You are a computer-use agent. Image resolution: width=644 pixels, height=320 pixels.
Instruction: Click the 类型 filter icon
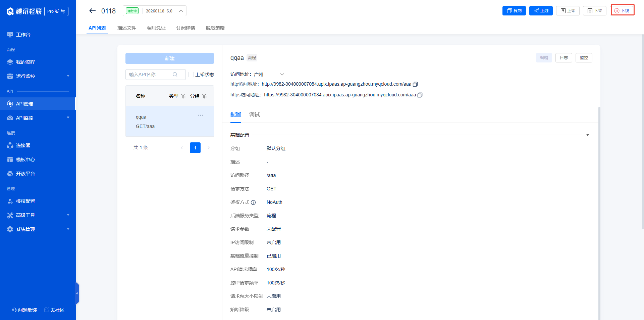183,96
